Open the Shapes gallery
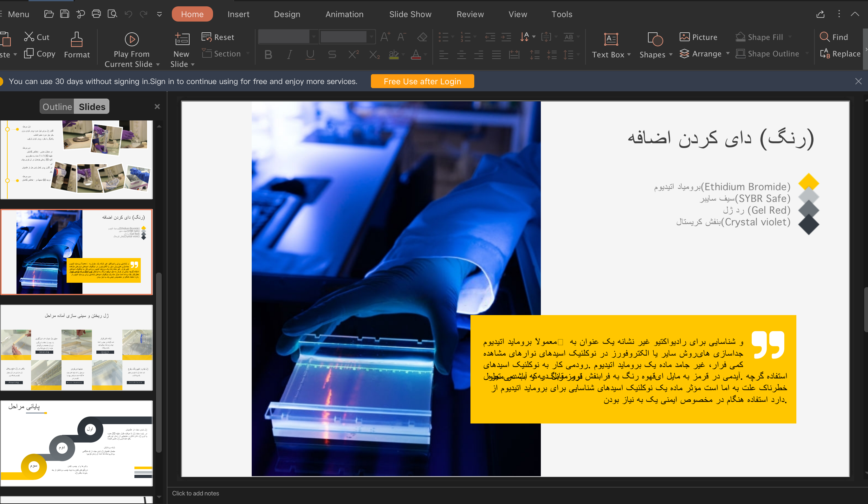The height and width of the screenshot is (504, 868). click(x=655, y=39)
